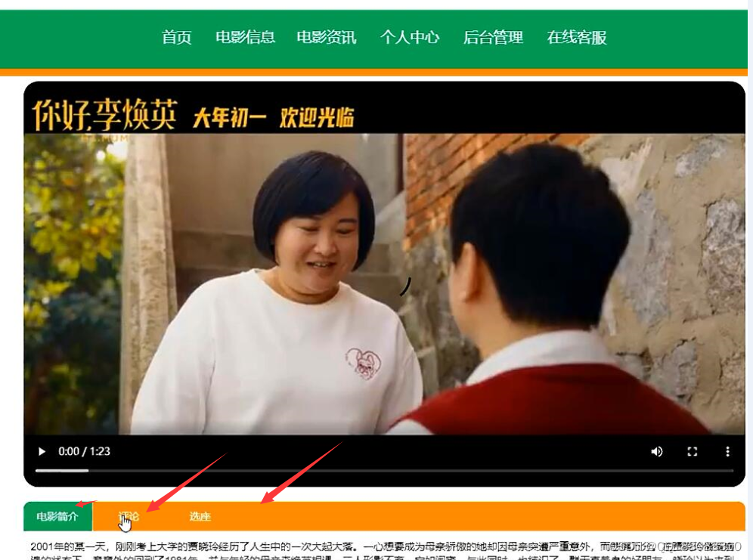753x560 pixels.
Task: Switch to the 评论 tab
Action: tap(129, 516)
